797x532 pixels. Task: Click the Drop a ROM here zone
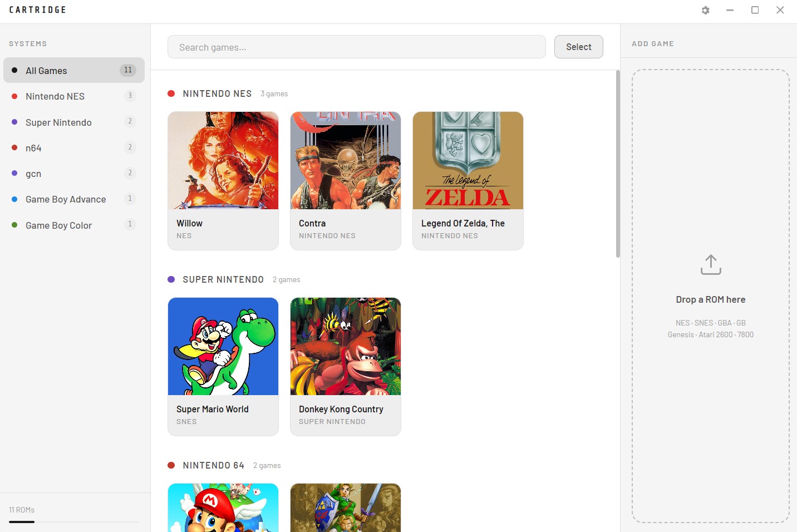711,296
